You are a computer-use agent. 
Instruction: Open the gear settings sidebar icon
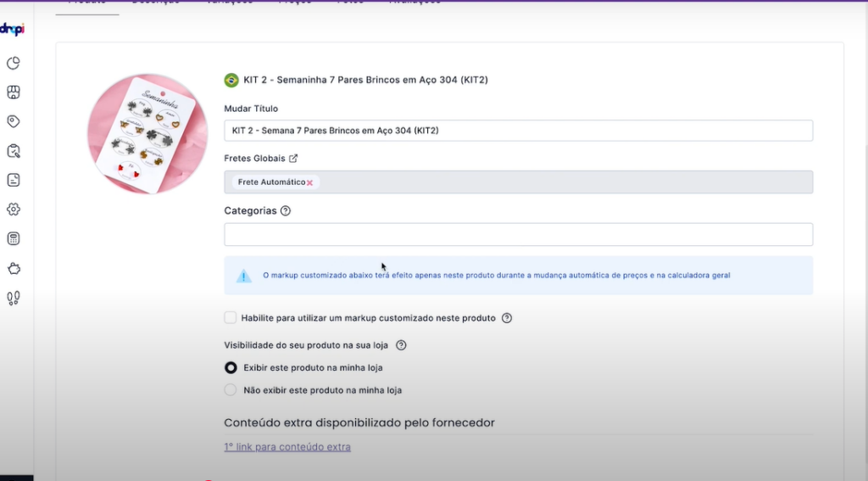[x=14, y=210]
